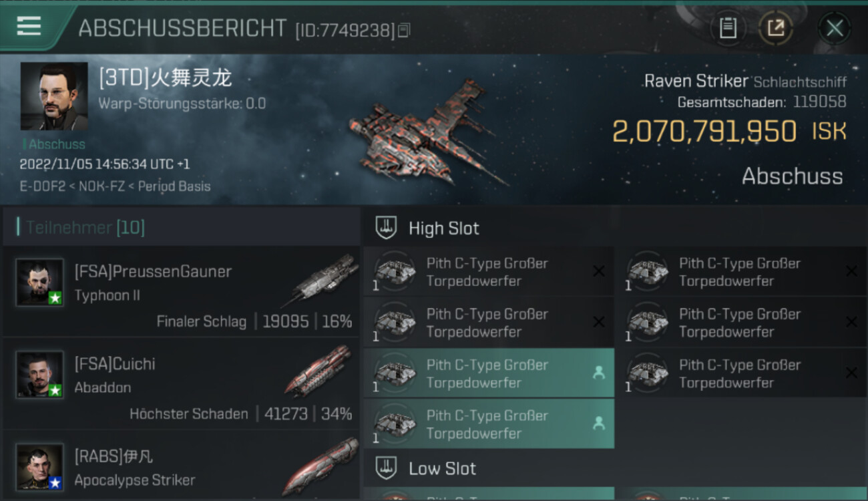The width and height of the screenshot is (868, 501).
Task: Select the first highlighted torpedo launcher
Action: pos(489,373)
